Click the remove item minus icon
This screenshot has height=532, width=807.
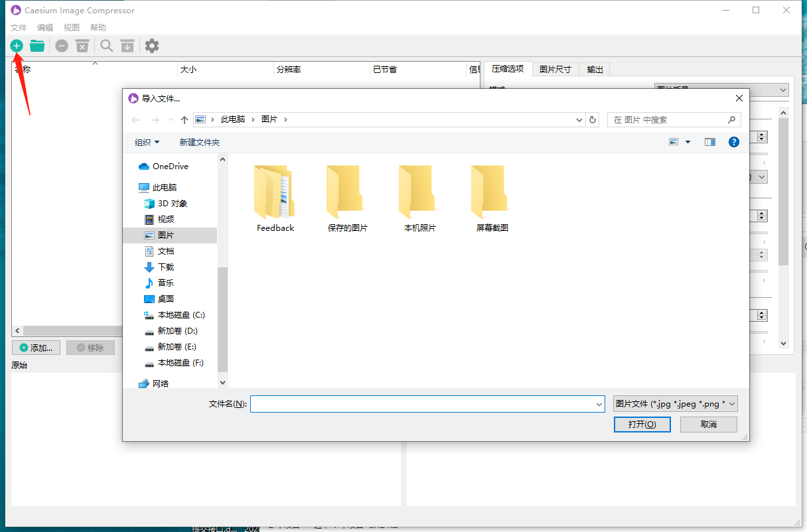coord(61,46)
